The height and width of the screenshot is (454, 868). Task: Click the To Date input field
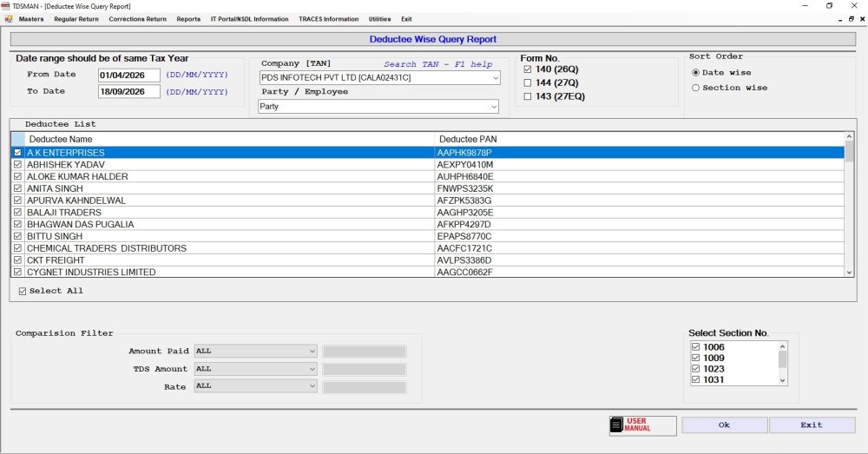pos(129,91)
